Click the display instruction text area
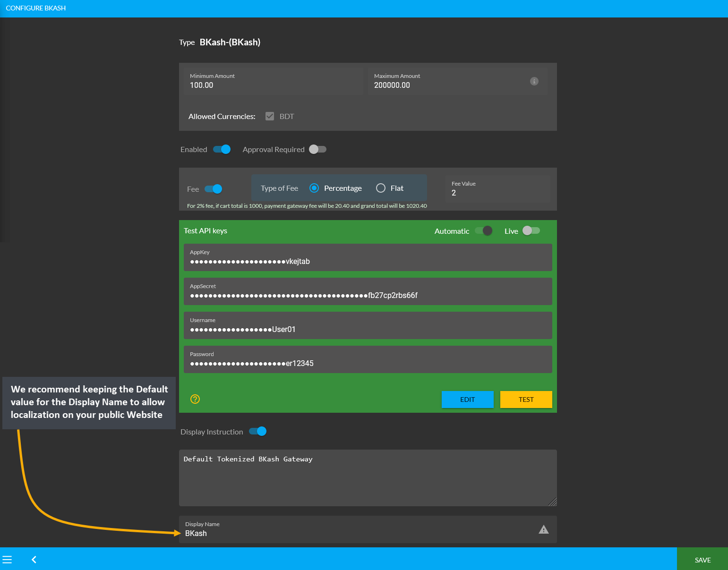 (368, 478)
